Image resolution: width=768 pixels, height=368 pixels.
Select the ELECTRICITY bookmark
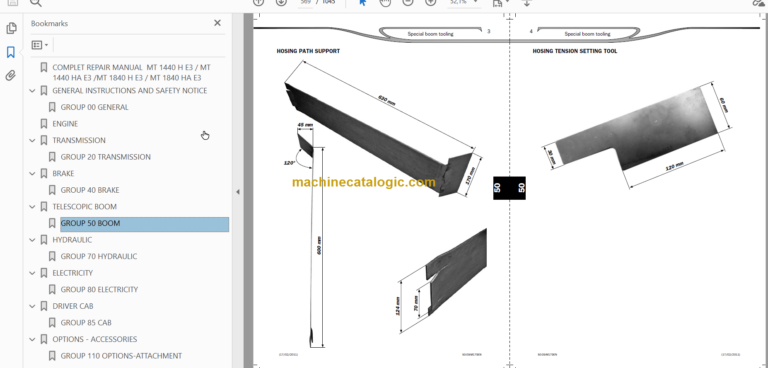(72, 273)
